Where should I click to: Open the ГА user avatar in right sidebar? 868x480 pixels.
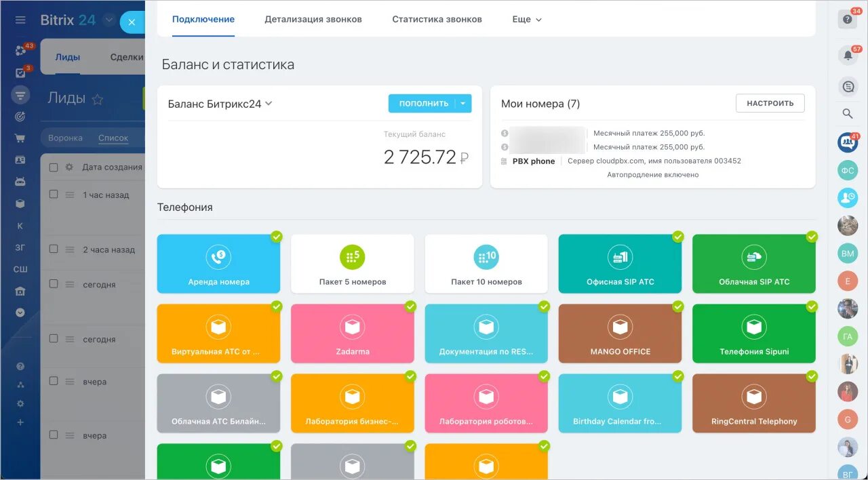tap(848, 336)
